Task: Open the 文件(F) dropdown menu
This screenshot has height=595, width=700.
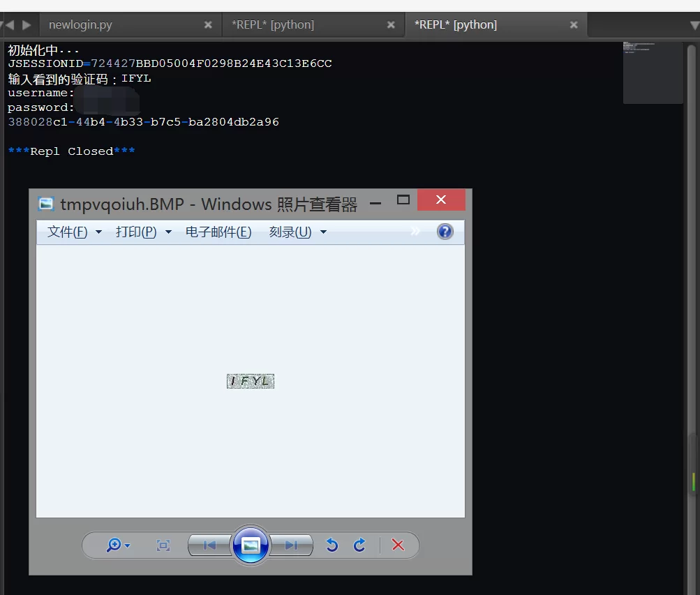Action: (x=74, y=232)
